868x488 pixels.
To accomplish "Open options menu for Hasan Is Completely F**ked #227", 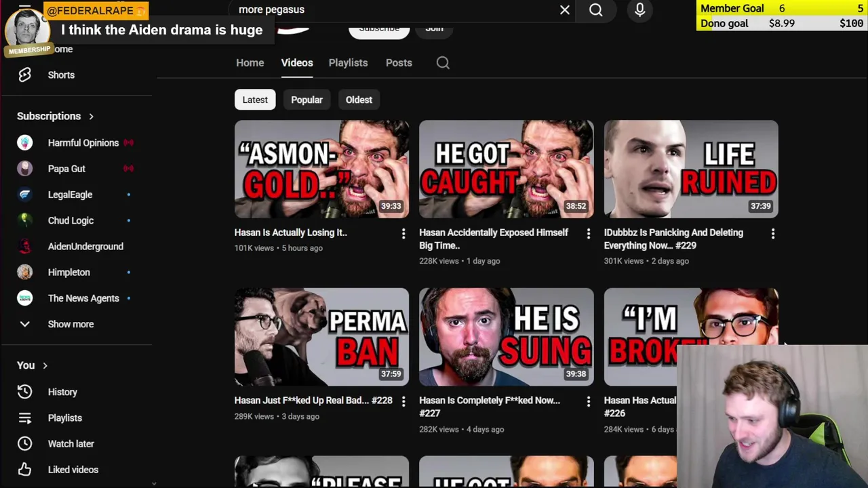I will pyautogui.click(x=589, y=402).
